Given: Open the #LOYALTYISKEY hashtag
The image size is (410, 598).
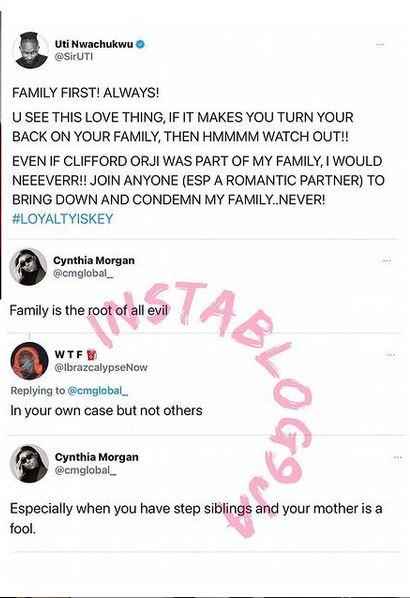Looking at the screenshot, I should coord(63,219).
